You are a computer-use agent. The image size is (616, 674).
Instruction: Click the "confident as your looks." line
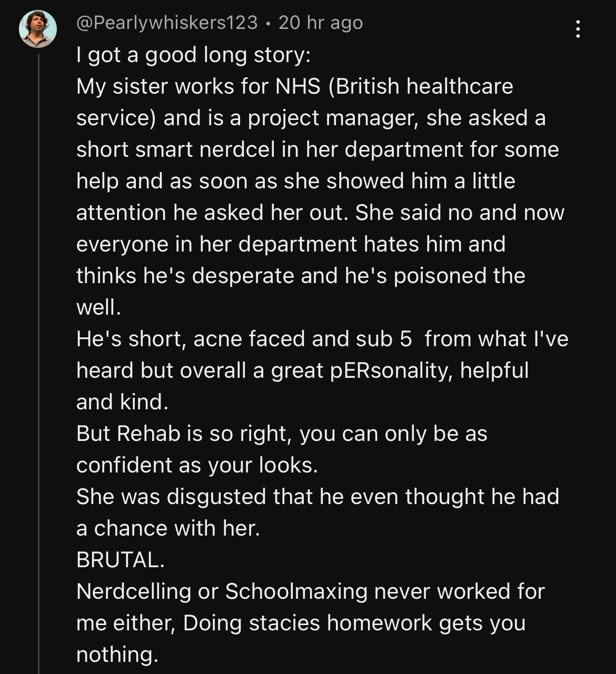(x=197, y=465)
